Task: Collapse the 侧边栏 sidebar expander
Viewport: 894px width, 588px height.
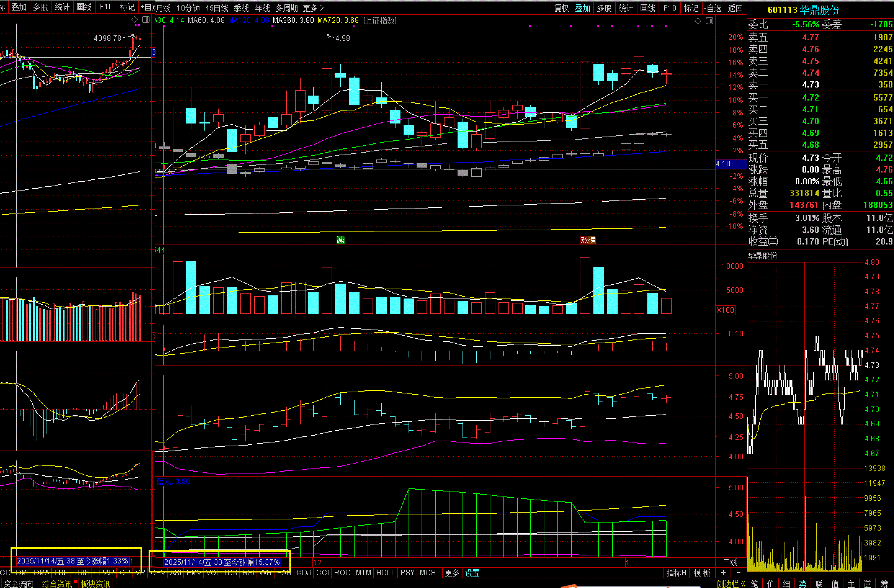Action: [731, 583]
